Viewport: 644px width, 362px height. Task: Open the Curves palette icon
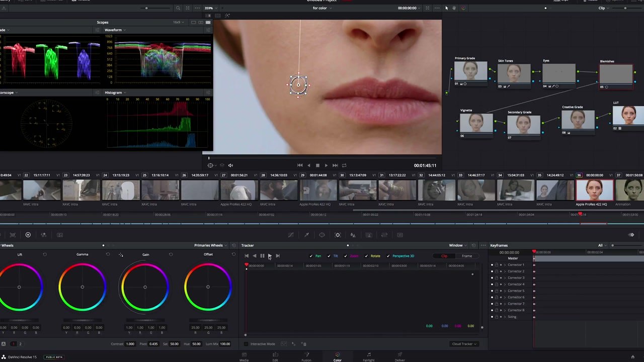291,235
